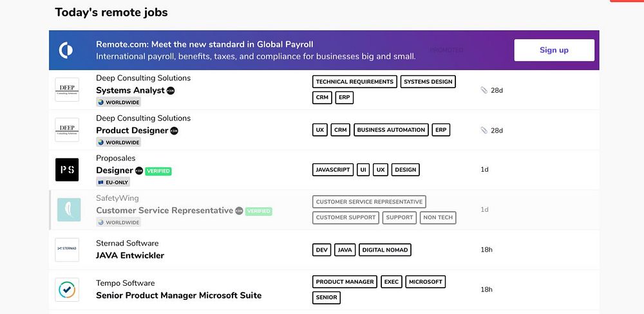Select the JAVASCRIPT tag on Designer job
Image resolution: width=644 pixels, height=314 pixels.
click(333, 170)
